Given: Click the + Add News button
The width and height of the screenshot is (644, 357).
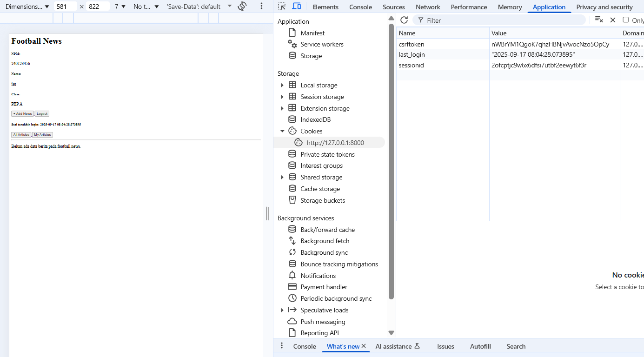Looking at the screenshot, I should [22, 114].
